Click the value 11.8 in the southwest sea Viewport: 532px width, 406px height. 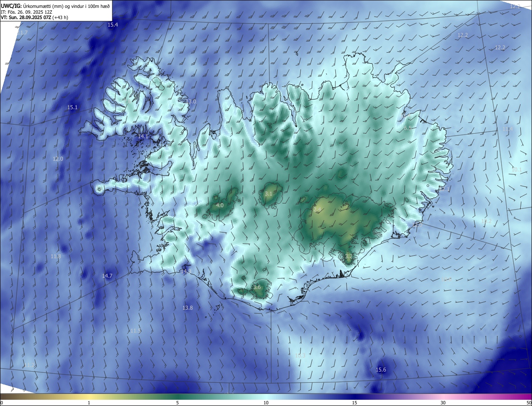(56, 257)
